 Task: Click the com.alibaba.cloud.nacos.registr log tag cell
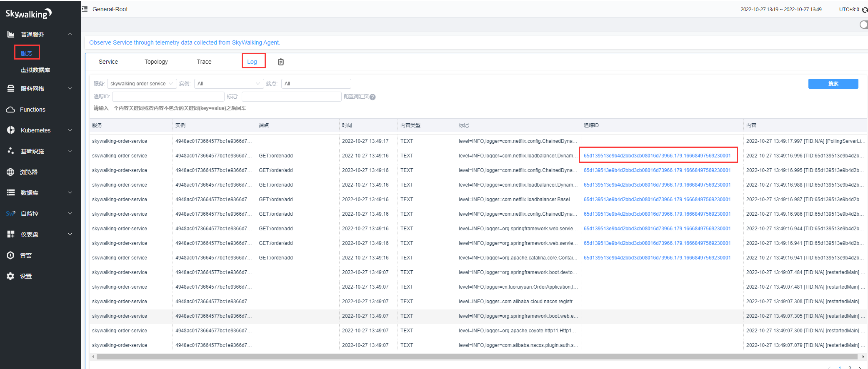pyautogui.click(x=518, y=302)
